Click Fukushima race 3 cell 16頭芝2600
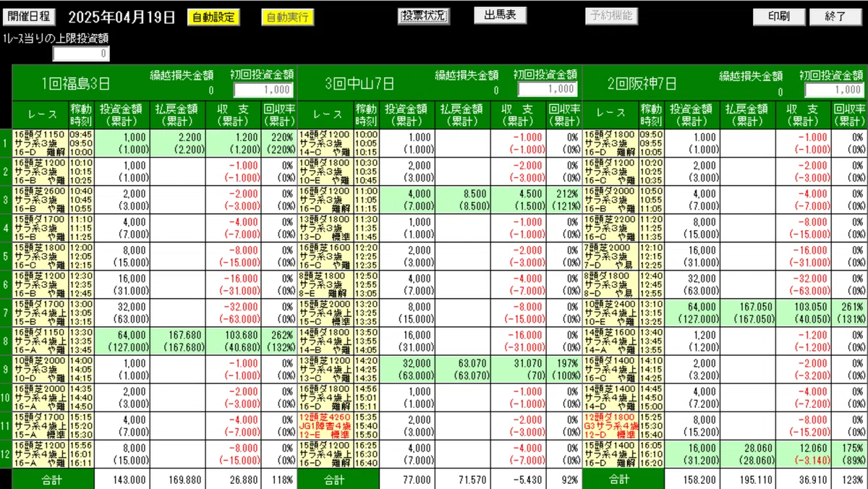This screenshot has height=489, width=868. point(41,199)
